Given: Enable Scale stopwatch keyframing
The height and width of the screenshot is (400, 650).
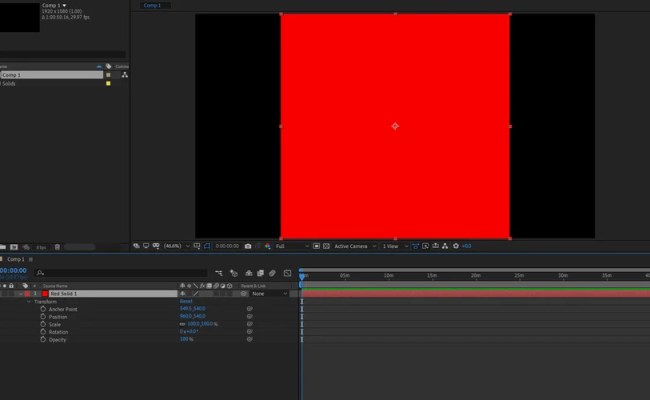Looking at the screenshot, I should [43, 324].
